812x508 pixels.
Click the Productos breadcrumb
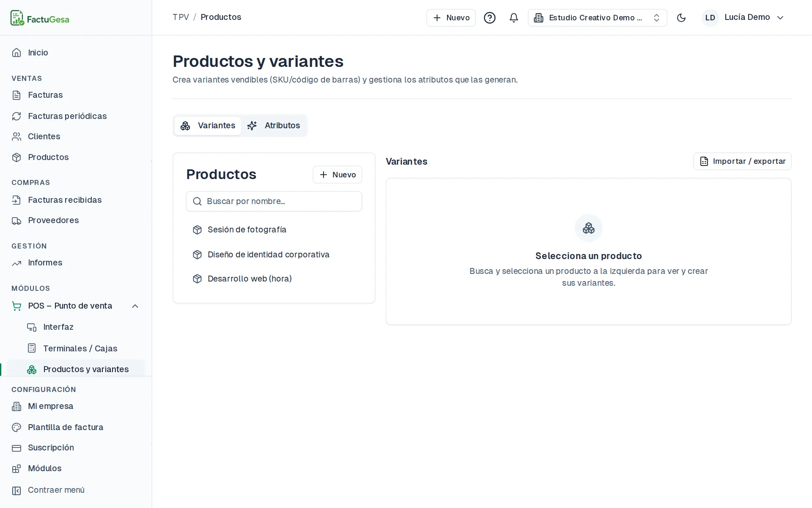pyautogui.click(x=221, y=17)
